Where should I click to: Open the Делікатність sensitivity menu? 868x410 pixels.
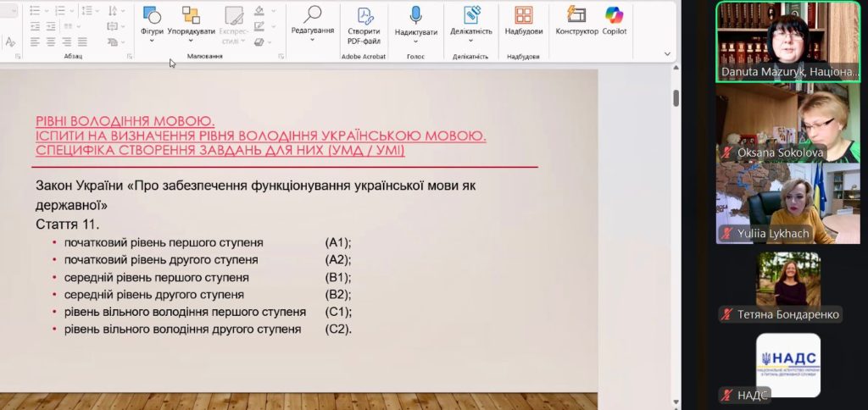tap(470, 22)
